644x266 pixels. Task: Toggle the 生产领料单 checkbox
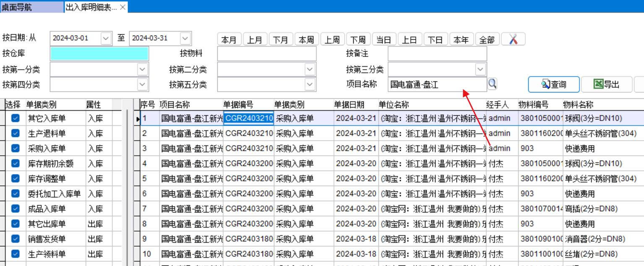[x=16, y=254]
